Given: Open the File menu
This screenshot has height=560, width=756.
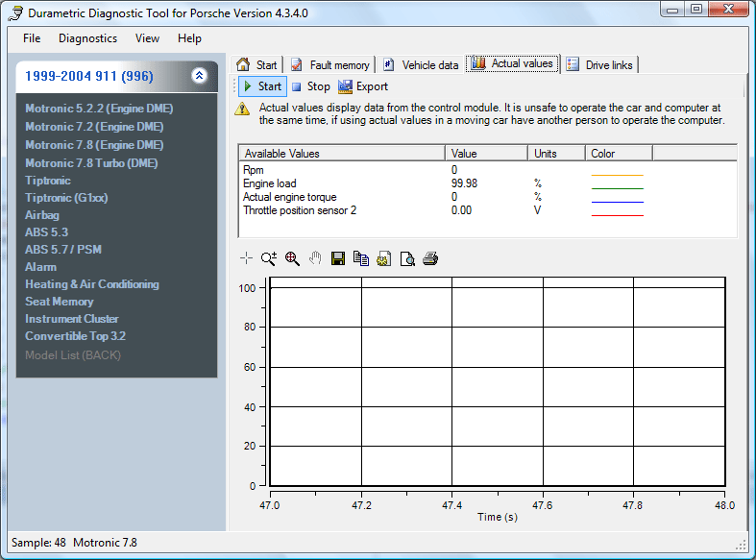Looking at the screenshot, I should 32,38.
